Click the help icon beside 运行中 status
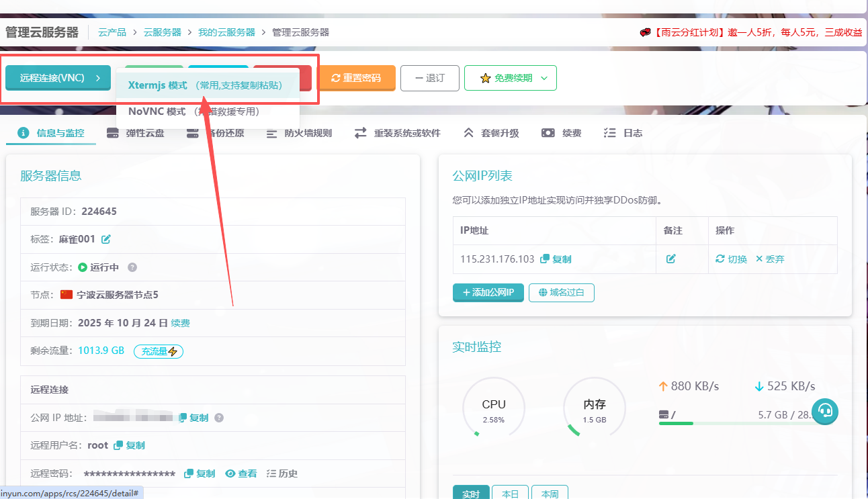 point(132,267)
